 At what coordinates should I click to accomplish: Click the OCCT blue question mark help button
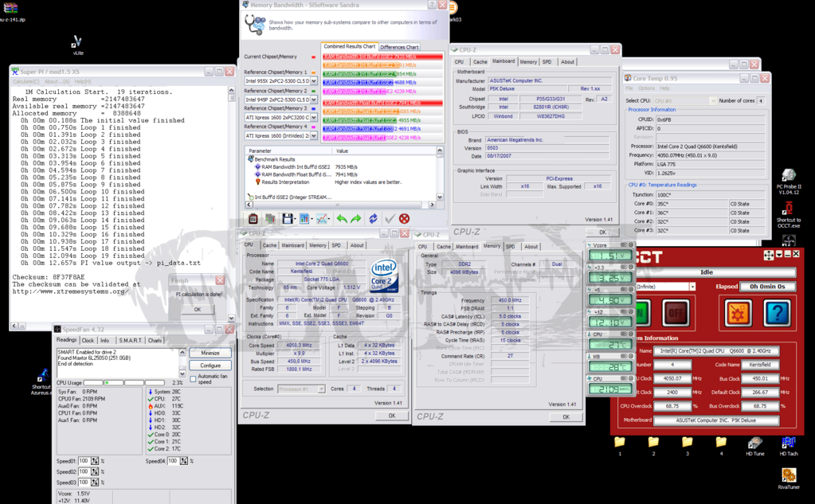pyautogui.click(x=777, y=313)
